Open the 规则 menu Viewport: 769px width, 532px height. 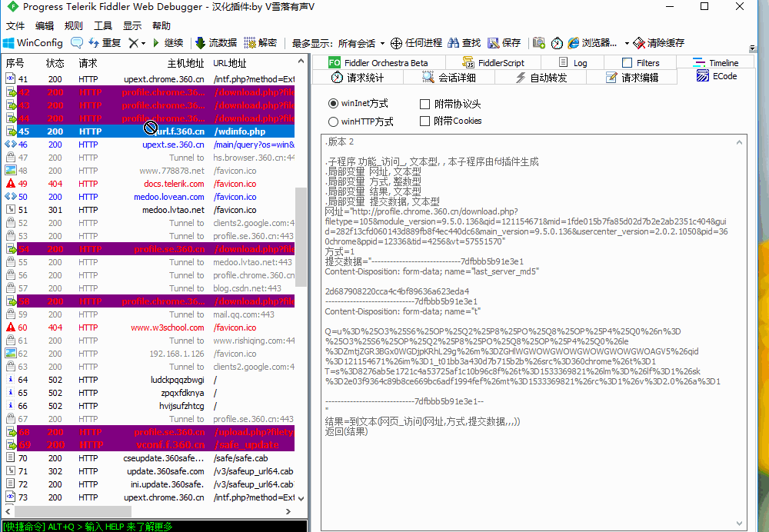point(74,26)
